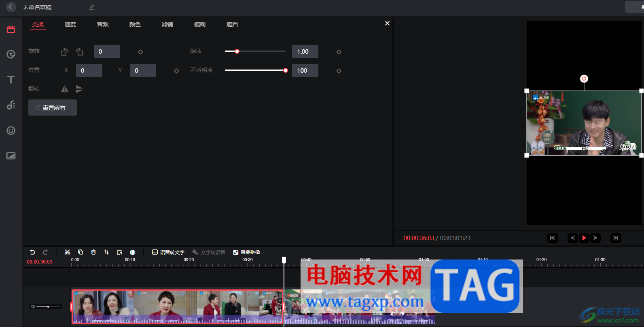Click the opacity value field 100
Viewport: 644px width, 327px height.
click(305, 70)
